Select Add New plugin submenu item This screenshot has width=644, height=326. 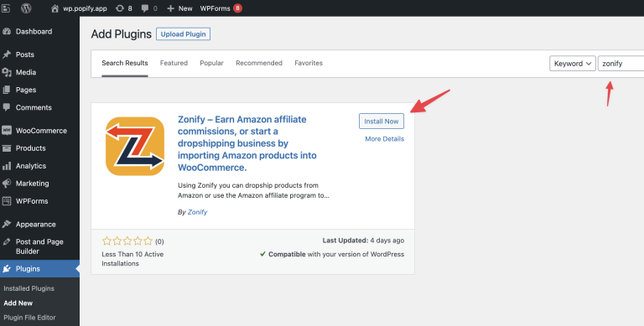[18, 303]
